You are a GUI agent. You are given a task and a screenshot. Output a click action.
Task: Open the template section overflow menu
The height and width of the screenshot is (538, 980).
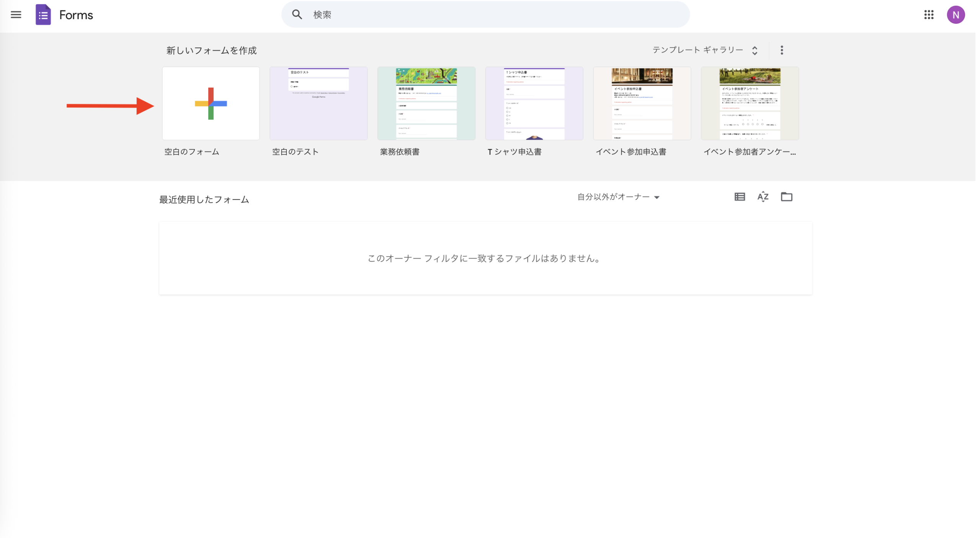click(781, 50)
